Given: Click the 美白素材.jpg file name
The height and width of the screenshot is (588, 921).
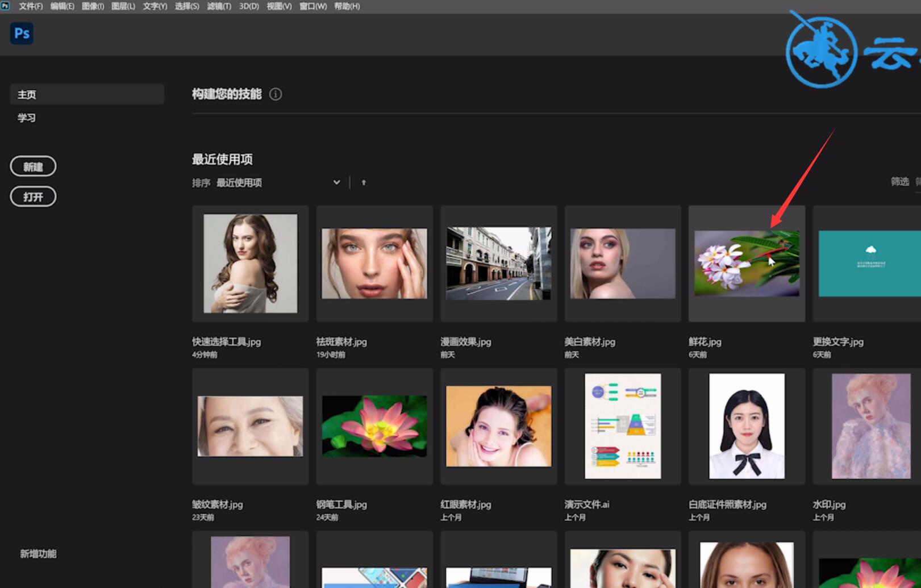Looking at the screenshot, I should coord(590,341).
